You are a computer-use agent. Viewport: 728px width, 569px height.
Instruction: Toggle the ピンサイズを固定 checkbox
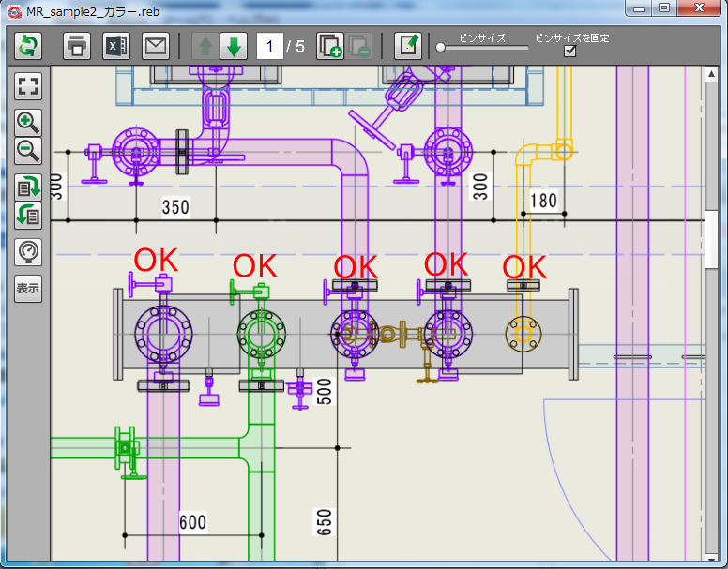click(x=569, y=52)
